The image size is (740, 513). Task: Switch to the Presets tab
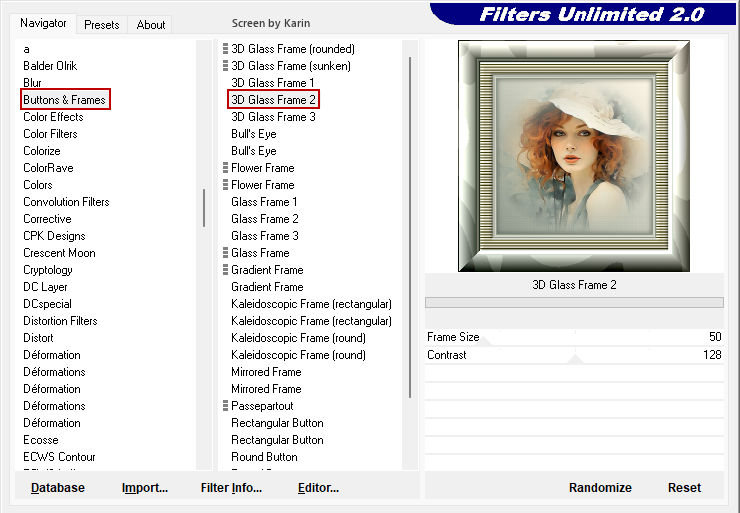point(101,25)
